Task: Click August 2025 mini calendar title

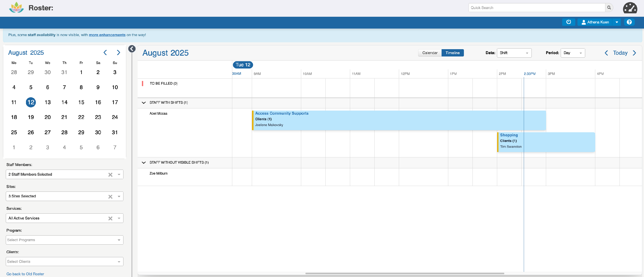Action: click(x=26, y=52)
